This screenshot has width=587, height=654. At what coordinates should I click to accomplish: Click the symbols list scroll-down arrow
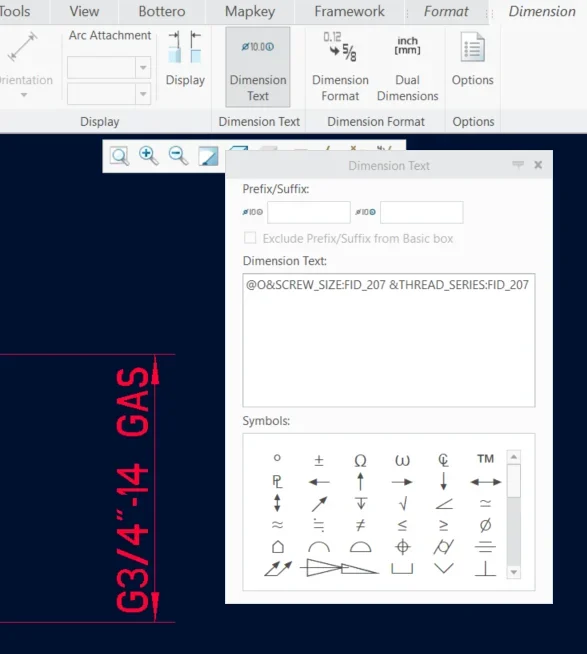pyautogui.click(x=514, y=572)
